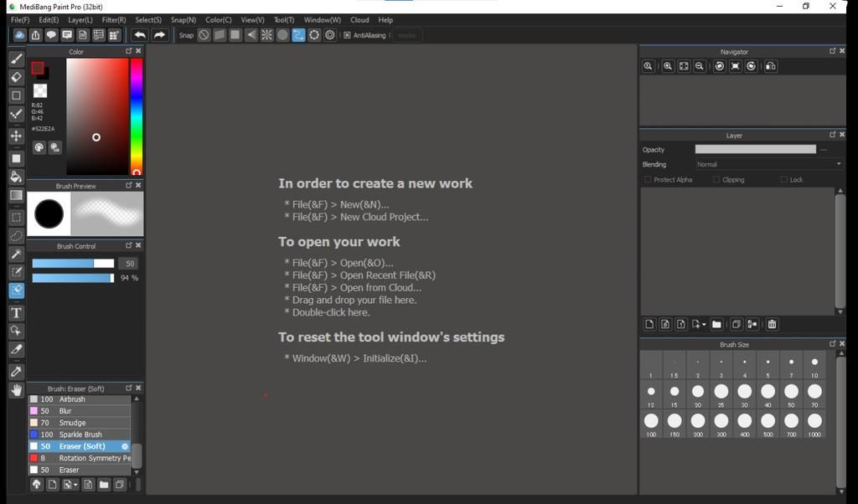
Task: Open the Window(W) menu
Action: pyautogui.click(x=323, y=20)
